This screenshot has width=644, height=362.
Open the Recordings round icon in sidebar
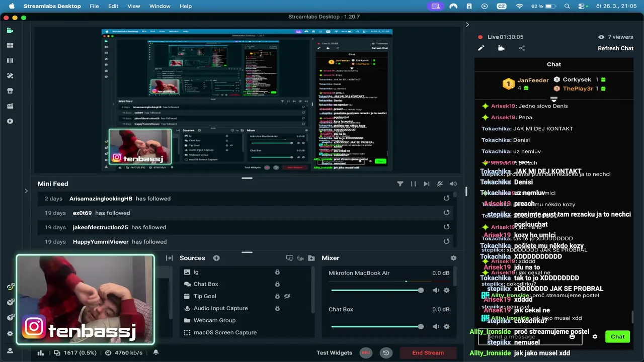pos(10,121)
